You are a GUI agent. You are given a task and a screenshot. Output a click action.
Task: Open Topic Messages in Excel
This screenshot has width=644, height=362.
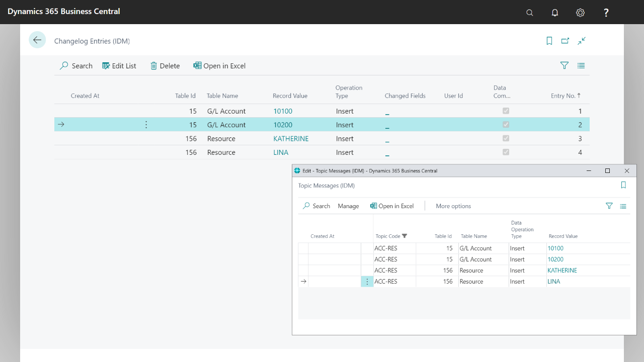click(x=392, y=206)
